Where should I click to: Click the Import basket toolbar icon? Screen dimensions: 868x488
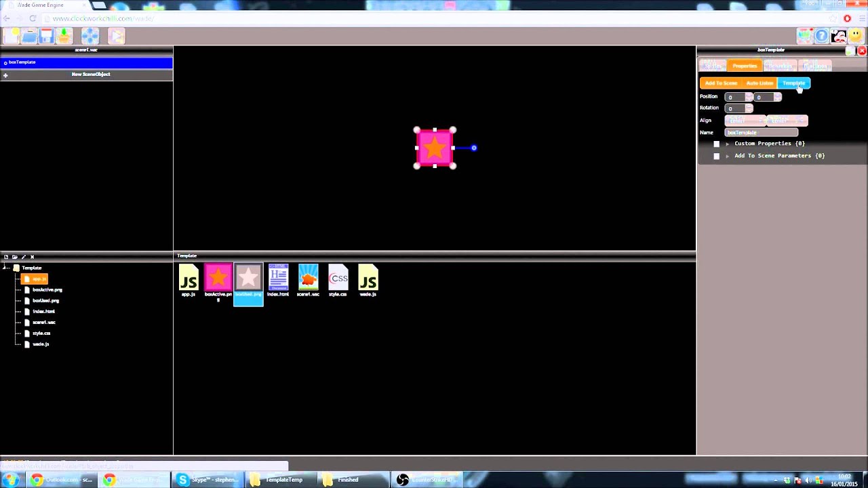click(64, 36)
